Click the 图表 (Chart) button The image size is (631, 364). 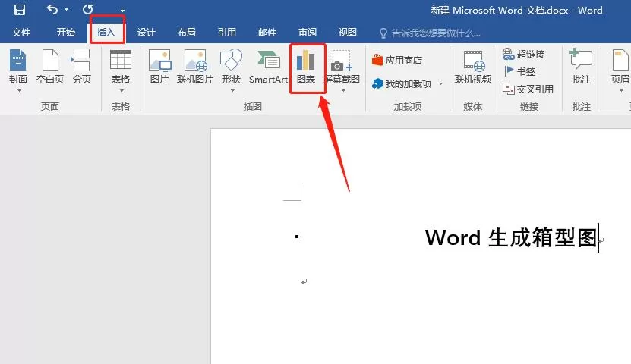306,67
